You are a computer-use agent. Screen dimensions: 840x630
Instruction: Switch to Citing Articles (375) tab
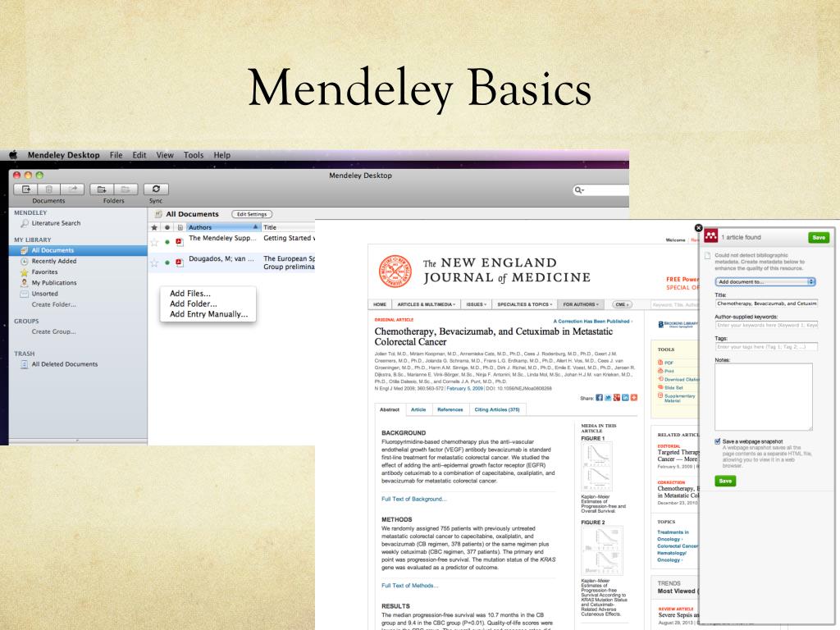pyautogui.click(x=497, y=409)
